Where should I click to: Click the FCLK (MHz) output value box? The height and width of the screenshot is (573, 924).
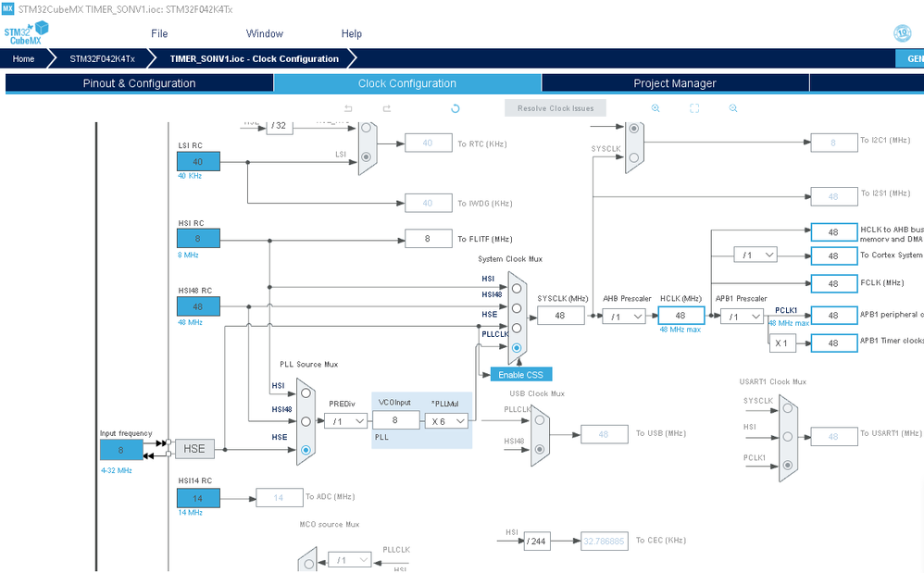(x=834, y=284)
